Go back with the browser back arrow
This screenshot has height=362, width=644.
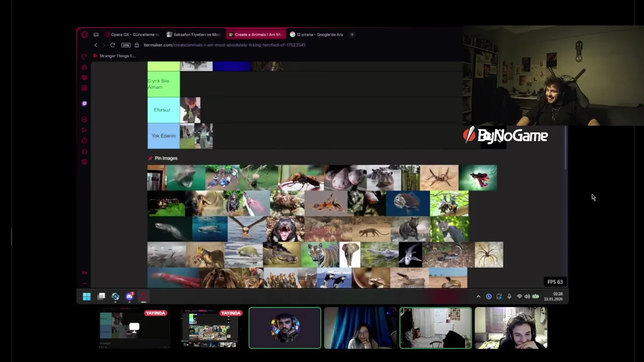pos(96,45)
